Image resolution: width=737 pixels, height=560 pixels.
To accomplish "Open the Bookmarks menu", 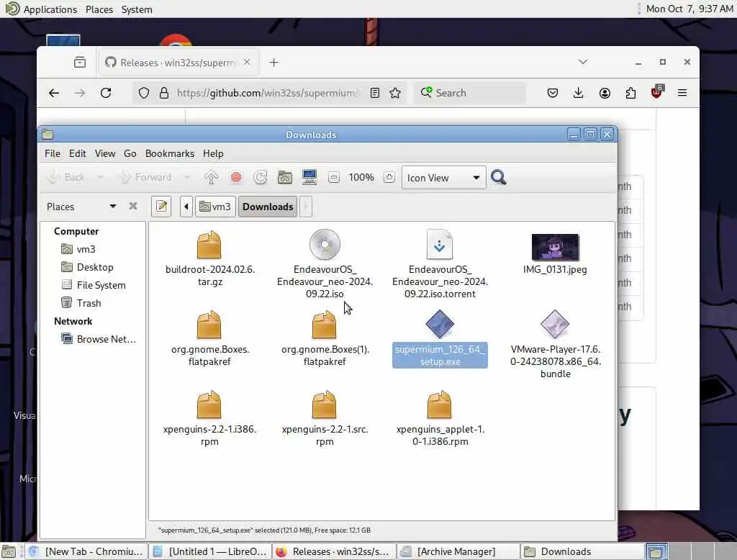I will coord(170,153).
